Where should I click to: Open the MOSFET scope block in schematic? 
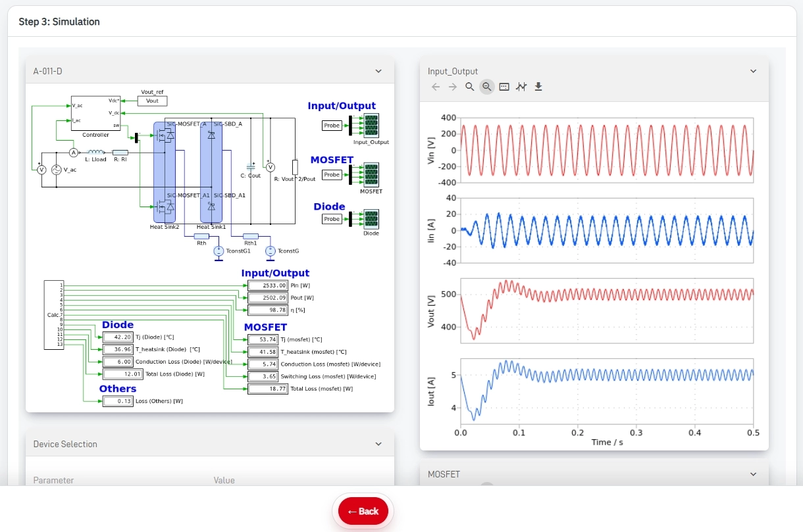click(x=371, y=175)
